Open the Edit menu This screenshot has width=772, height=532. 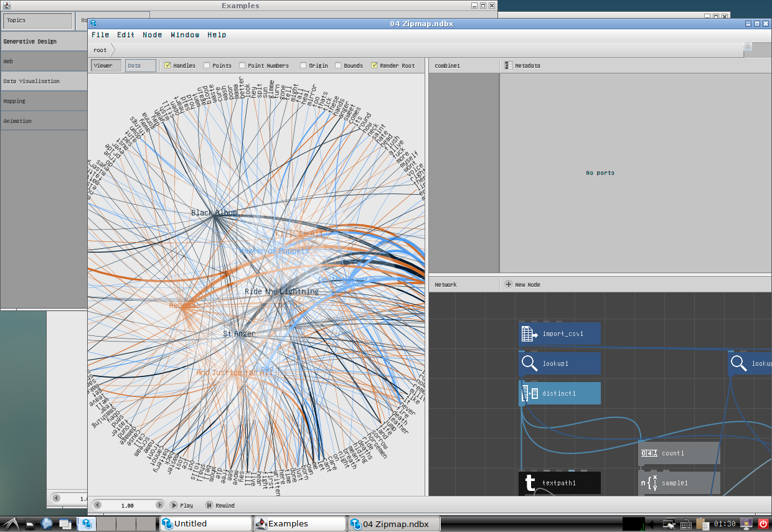pos(126,35)
